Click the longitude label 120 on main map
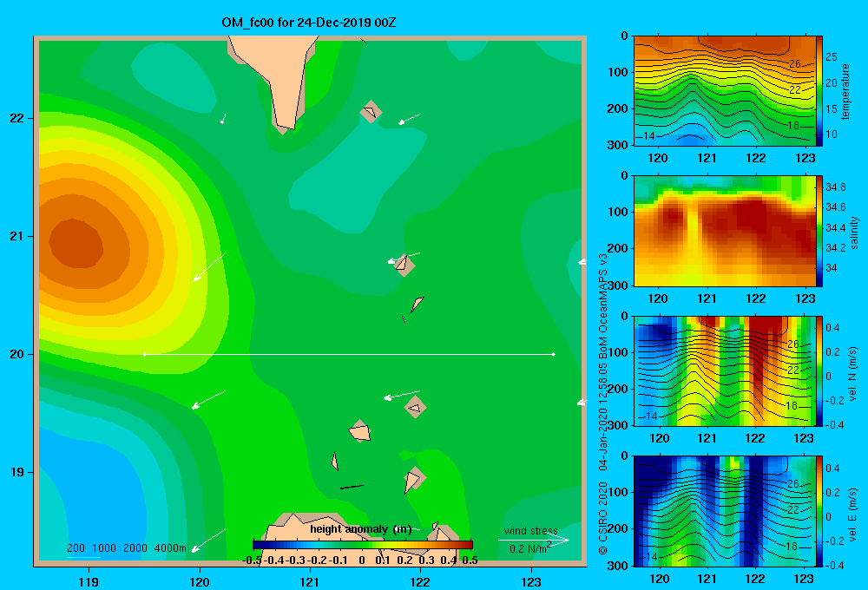868x590 pixels. (x=200, y=581)
